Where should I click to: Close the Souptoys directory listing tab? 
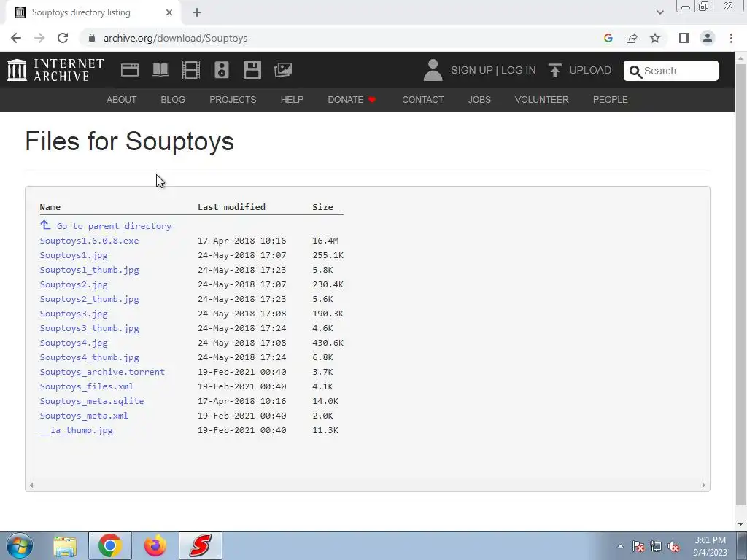coord(169,12)
